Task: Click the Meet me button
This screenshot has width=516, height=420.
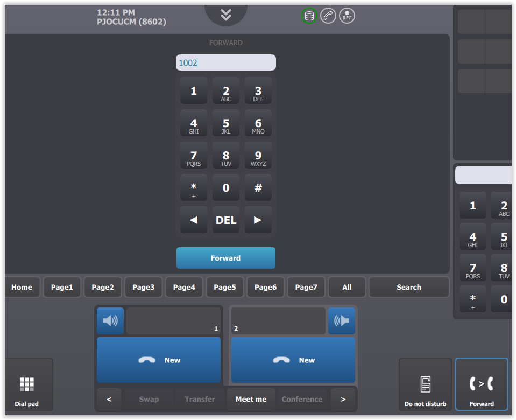Action: [251, 399]
